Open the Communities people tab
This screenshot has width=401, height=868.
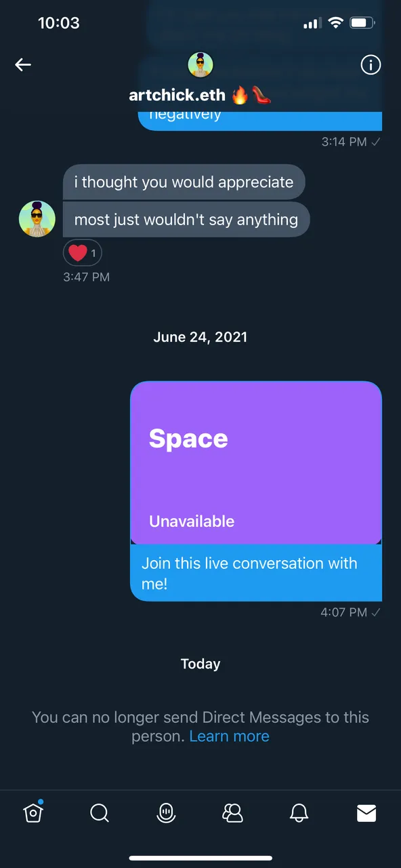pos(232,812)
